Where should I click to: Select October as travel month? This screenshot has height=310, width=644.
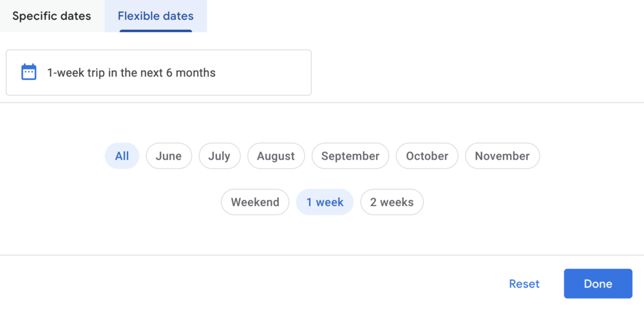[427, 156]
